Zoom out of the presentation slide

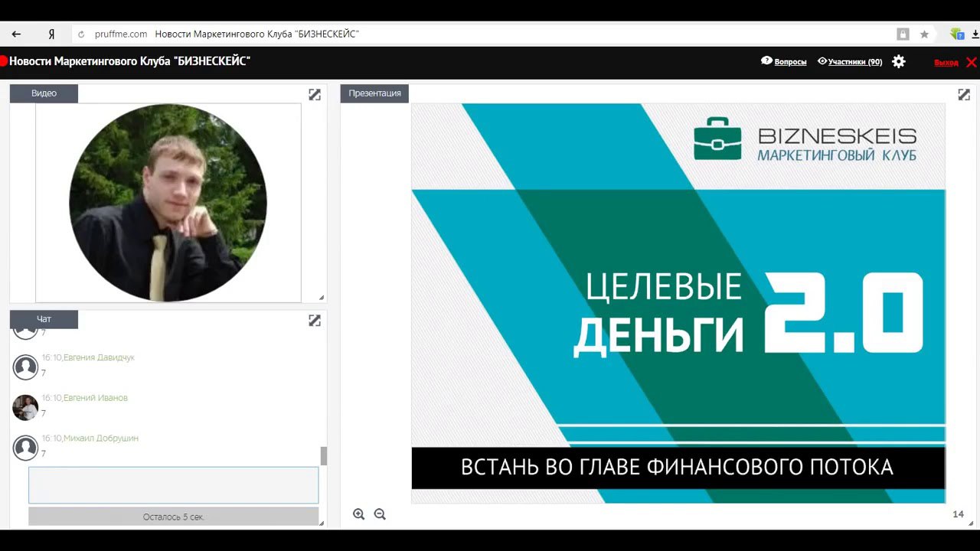[380, 514]
